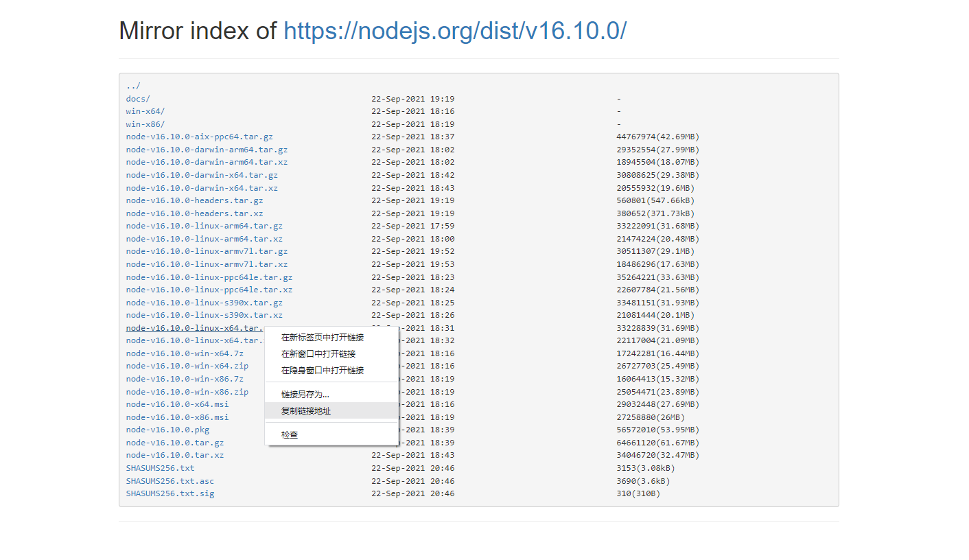
Task: Click size text 29352554(27.99MB)
Action: 658,150
